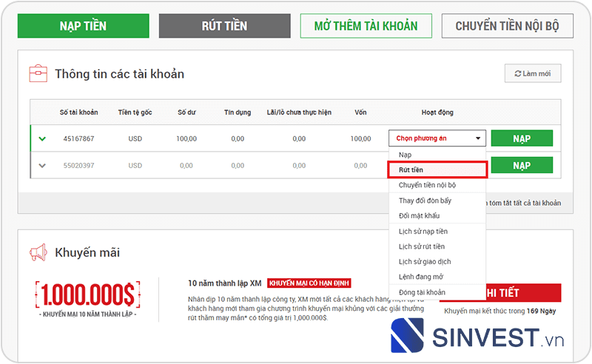Click the green NẠP TIỀN button

[84, 26]
